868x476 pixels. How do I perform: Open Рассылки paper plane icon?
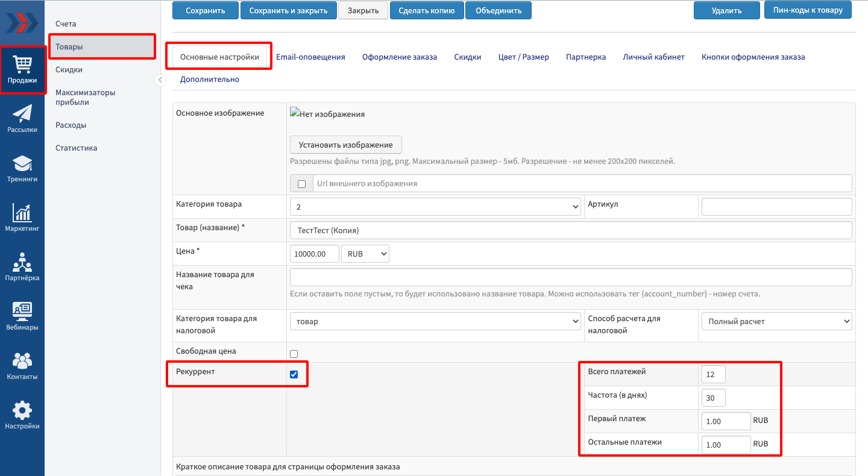coord(22,118)
